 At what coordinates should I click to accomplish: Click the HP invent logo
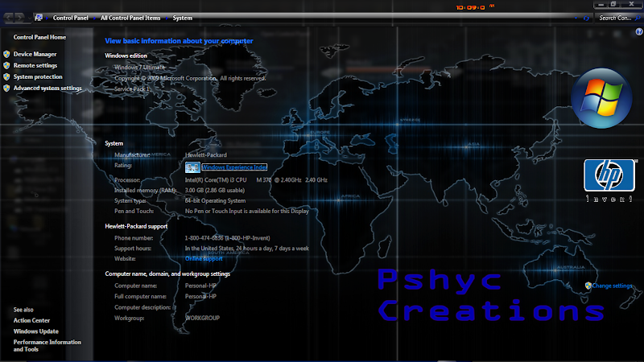pos(609,181)
